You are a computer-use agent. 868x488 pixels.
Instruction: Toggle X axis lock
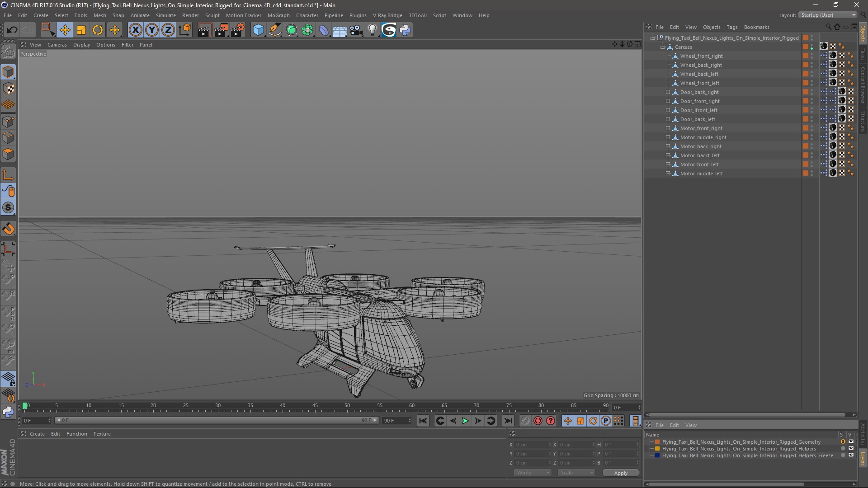[x=135, y=30]
